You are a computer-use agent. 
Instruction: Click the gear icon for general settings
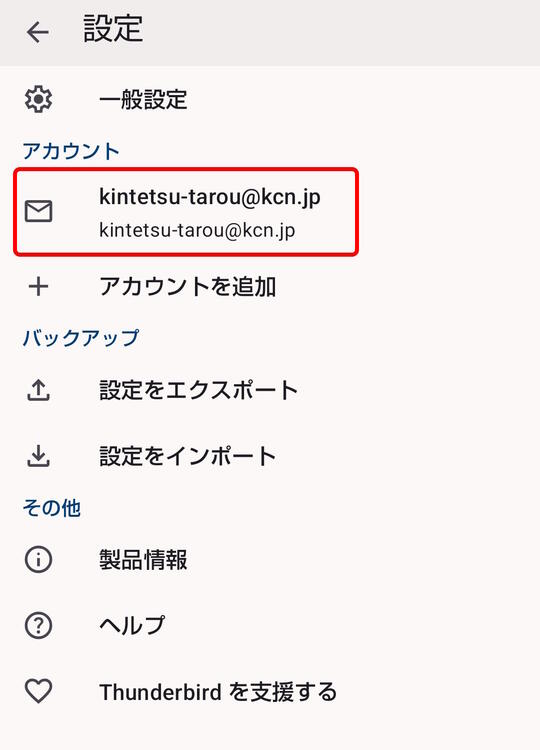(x=38, y=99)
